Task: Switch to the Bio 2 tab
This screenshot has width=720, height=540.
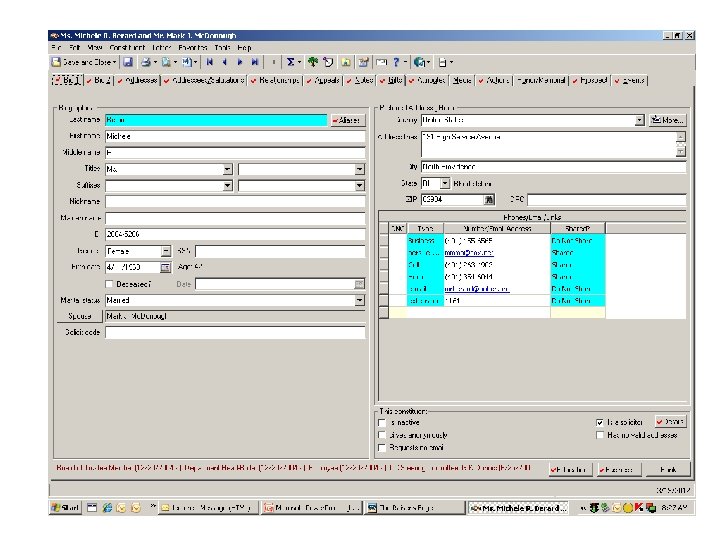Action: pyautogui.click(x=99, y=80)
